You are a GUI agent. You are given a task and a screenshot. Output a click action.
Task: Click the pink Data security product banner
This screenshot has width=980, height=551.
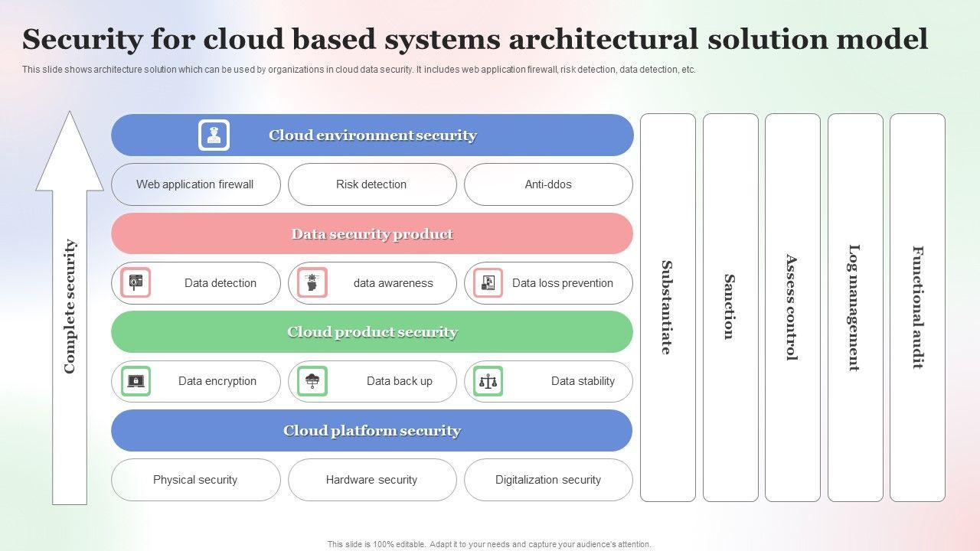[371, 234]
